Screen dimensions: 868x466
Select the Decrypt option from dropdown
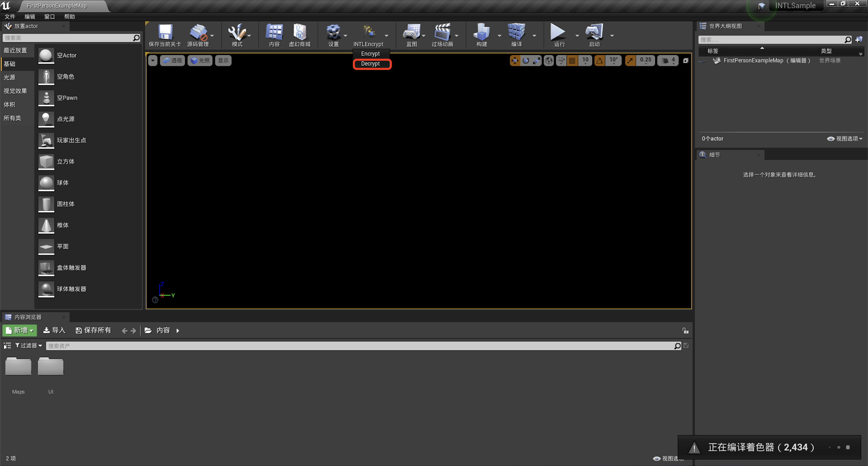coord(370,63)
